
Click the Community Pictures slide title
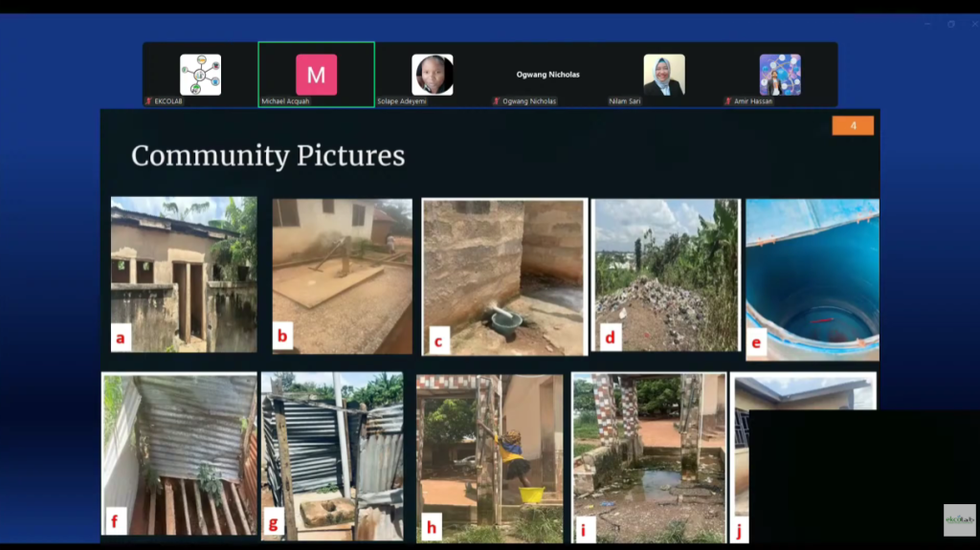click(x=268, y=156)
